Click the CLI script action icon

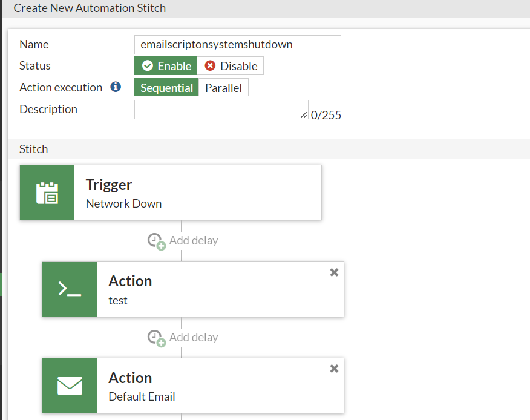pyautogui.click(x=70, y=289)
